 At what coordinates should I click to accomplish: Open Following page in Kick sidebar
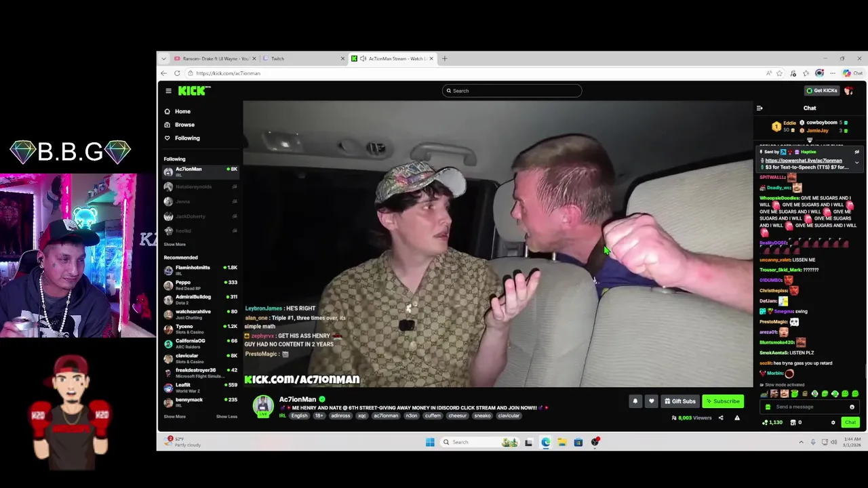(x=187, y=138)
